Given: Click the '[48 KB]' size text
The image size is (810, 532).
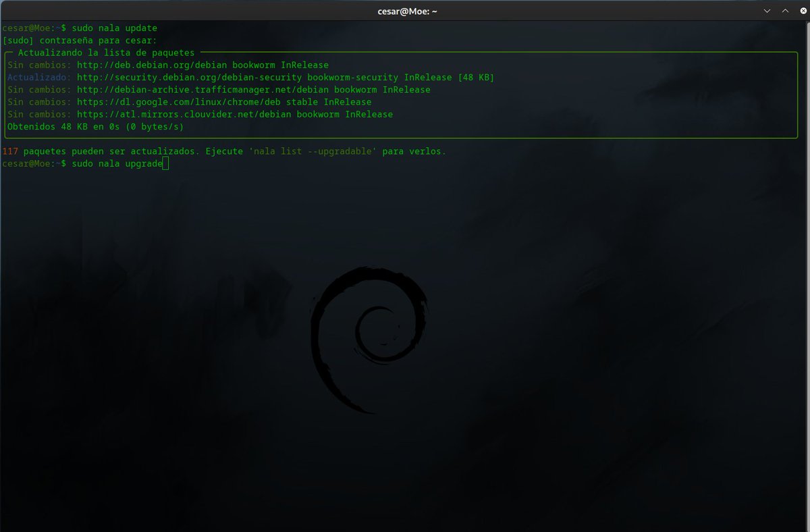Looking at the screenshot, I should 476,78.
